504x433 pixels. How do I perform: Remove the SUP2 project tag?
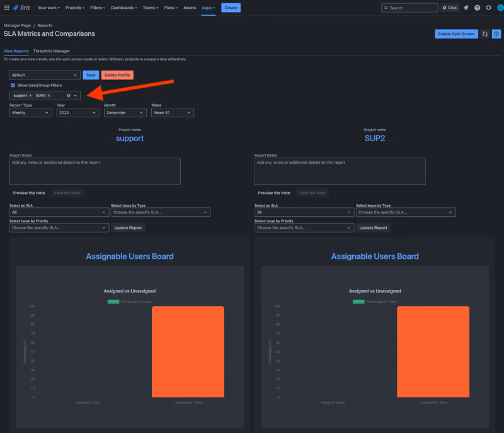point(49,95)
